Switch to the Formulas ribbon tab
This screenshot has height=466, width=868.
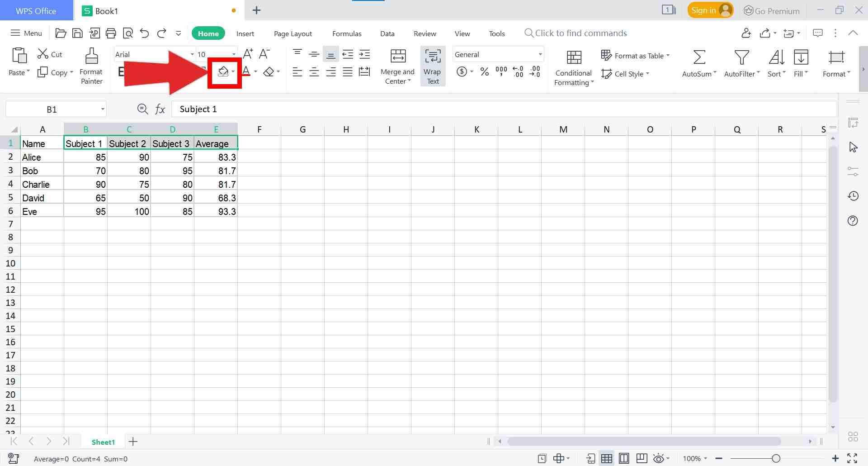pos(346,33)
